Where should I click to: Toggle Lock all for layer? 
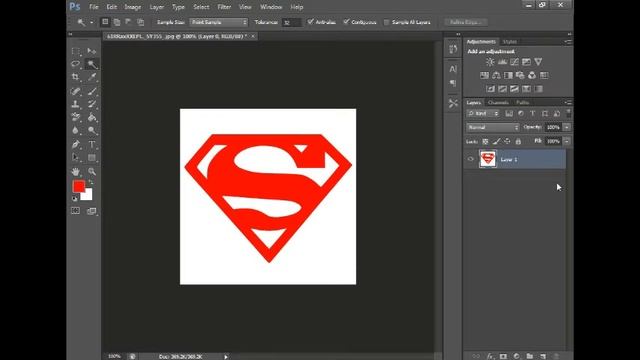[x=518, y=141]
